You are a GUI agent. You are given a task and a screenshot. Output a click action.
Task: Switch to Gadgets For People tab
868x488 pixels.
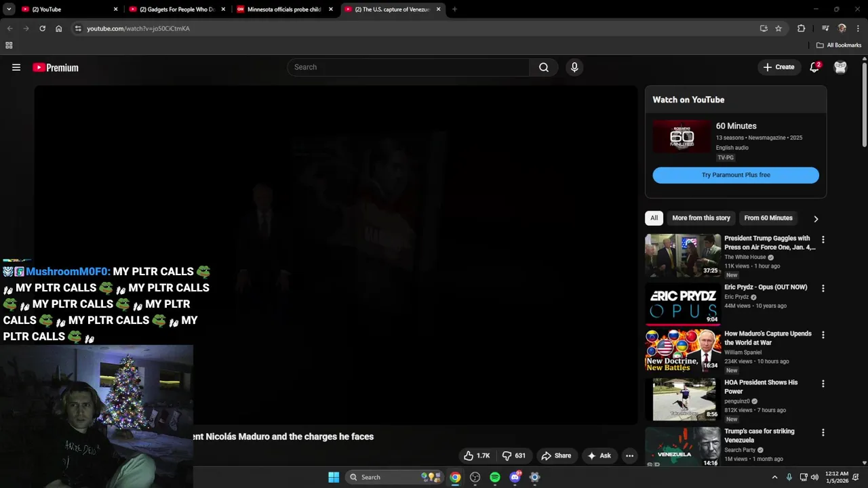(176, 9)
